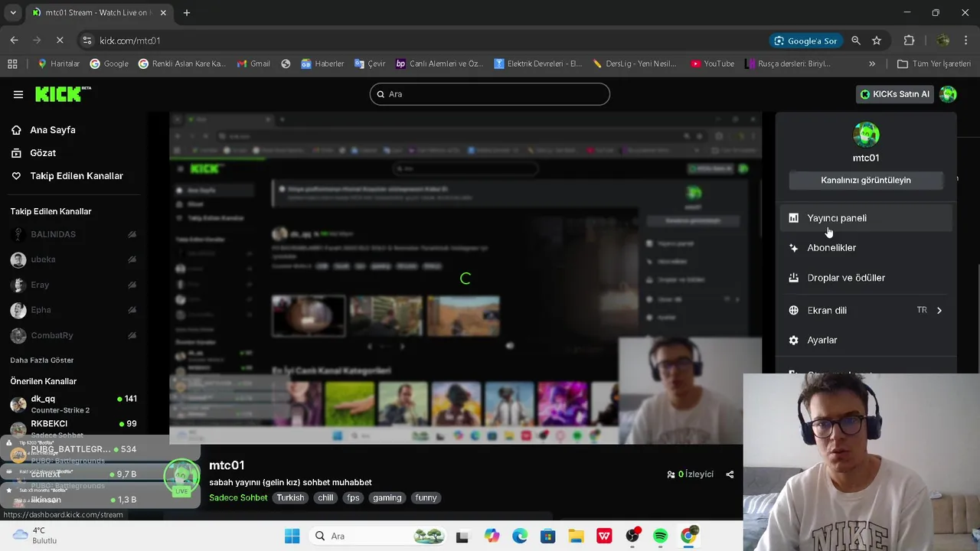Viewport: 980px width, 551px height.
Task: Open YouTube bookmark
Action: click(x=712, y=64)
